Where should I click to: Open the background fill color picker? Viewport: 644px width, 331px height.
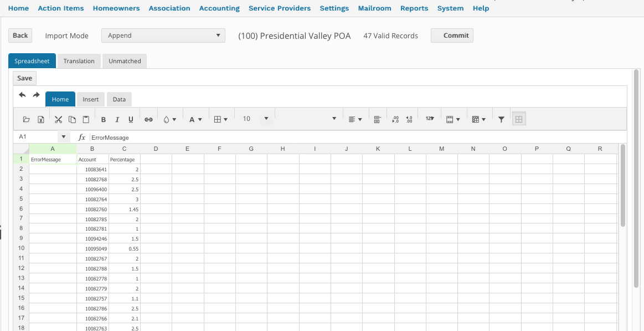[x=169, y=119]
